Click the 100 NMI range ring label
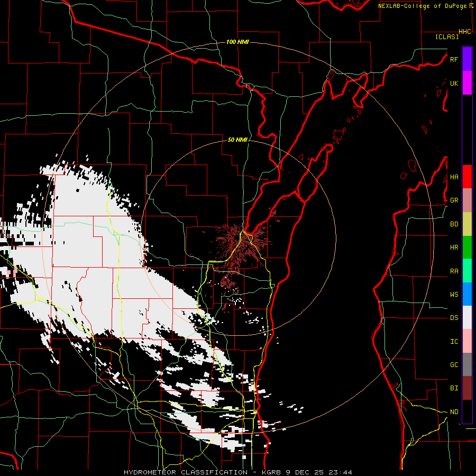The image size is (476, 476). coord(237,42)
